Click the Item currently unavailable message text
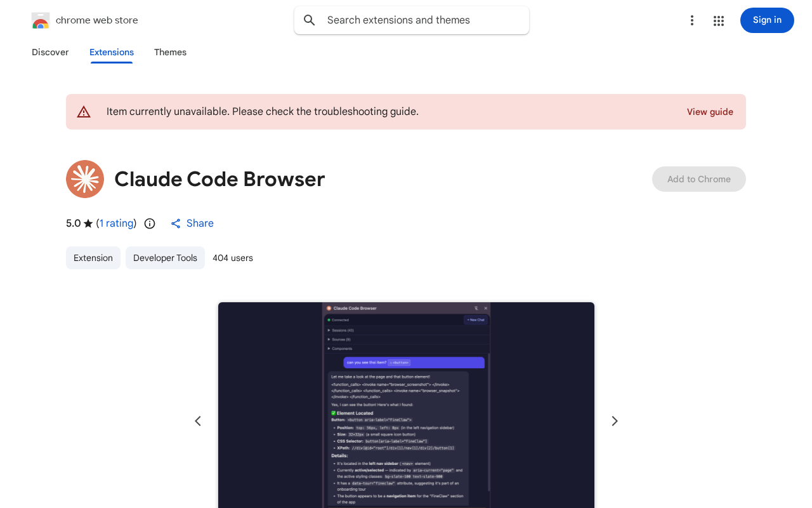Image resolution: width=812 pixels, height=508 pixels. [263, 112]
